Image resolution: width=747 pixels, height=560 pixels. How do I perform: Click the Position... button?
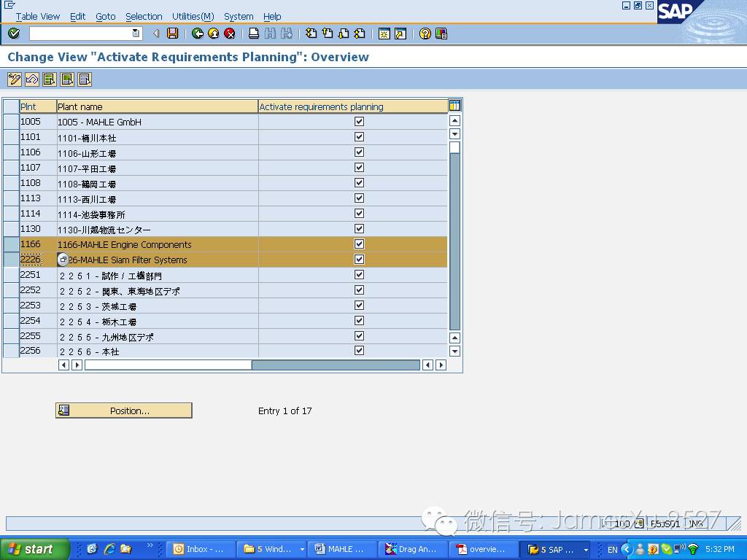[x=124, y=411]
